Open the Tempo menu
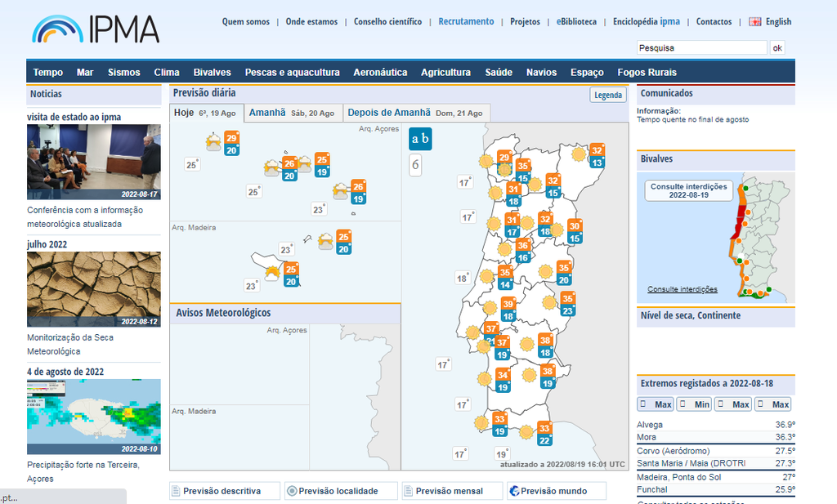Image resolution: width=837 pixels, height=504 pixels. 48,73
